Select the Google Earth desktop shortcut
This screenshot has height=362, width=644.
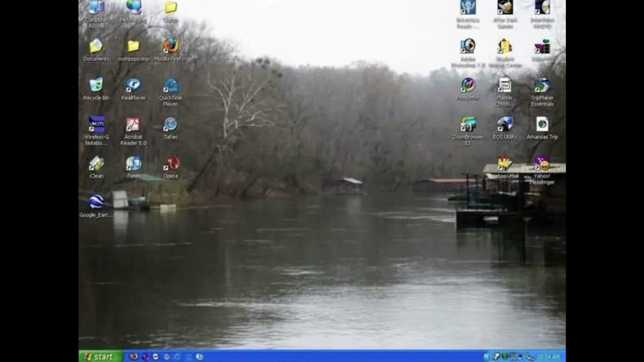click(x=96, y=206)
